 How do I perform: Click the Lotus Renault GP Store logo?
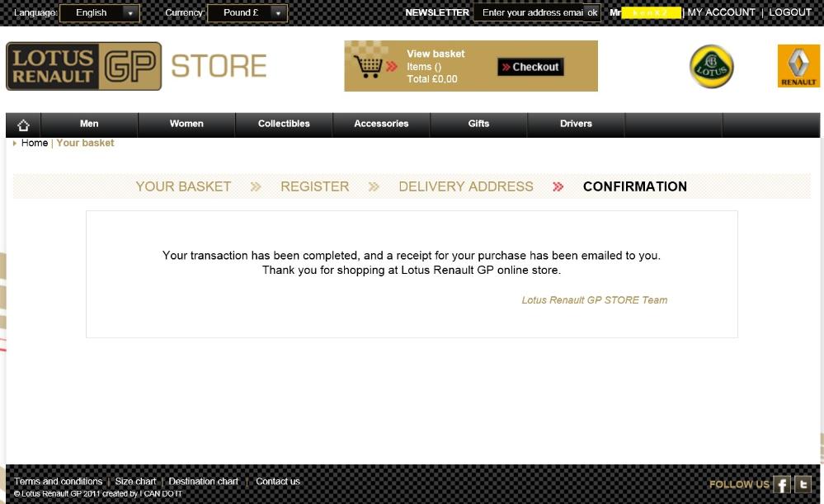tap(136, 66)
